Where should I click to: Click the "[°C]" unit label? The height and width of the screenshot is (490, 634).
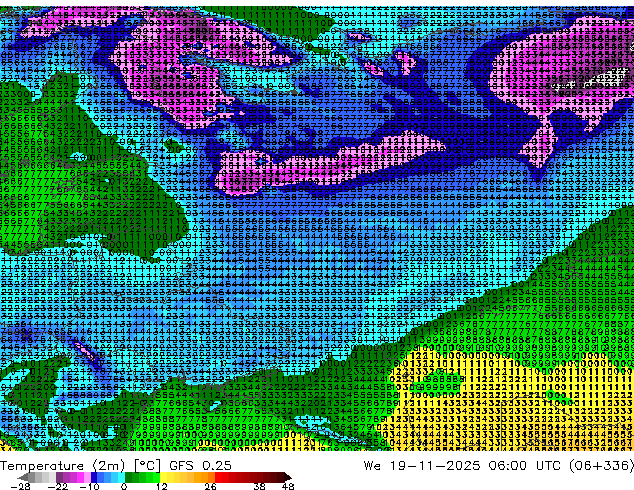click(x=147, y=466)
